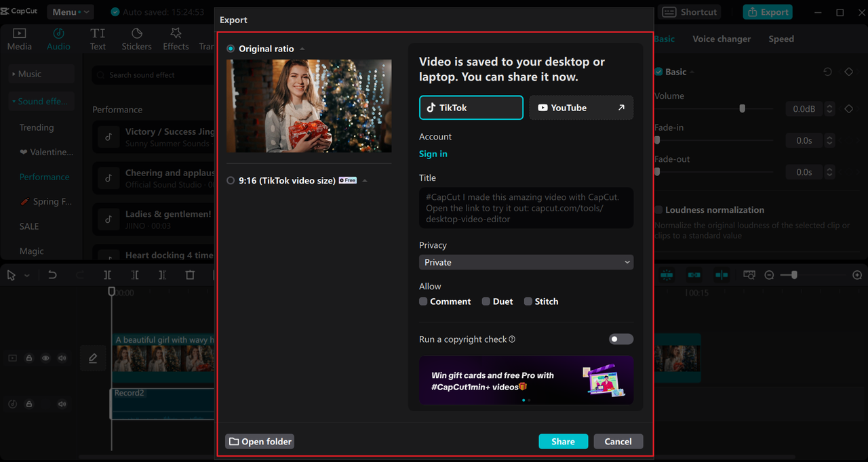
Task: Click the timeline zoom-in plus icon
Action: (x=857, y=275)
